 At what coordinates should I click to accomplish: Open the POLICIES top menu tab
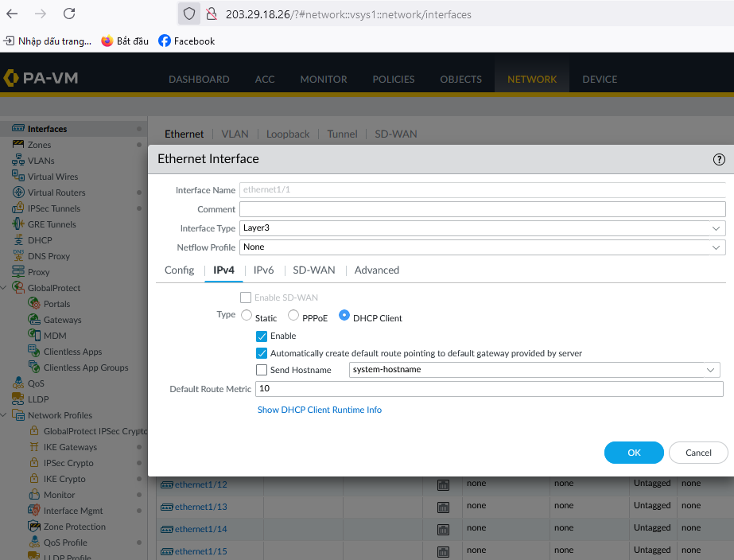click(394, 80)
